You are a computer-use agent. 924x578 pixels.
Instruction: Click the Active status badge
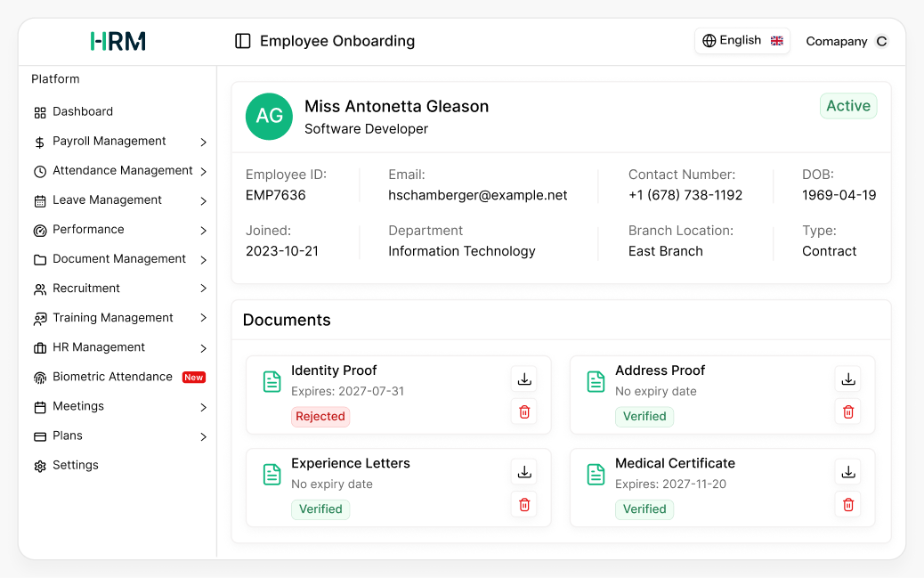point(847,105)
